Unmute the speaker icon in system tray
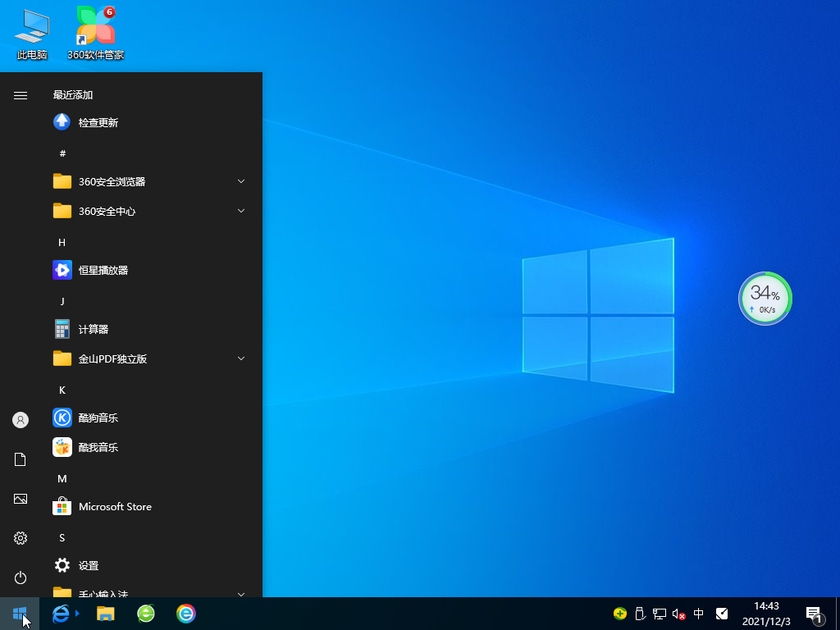840x630 pixels. [x=678, y=614]
